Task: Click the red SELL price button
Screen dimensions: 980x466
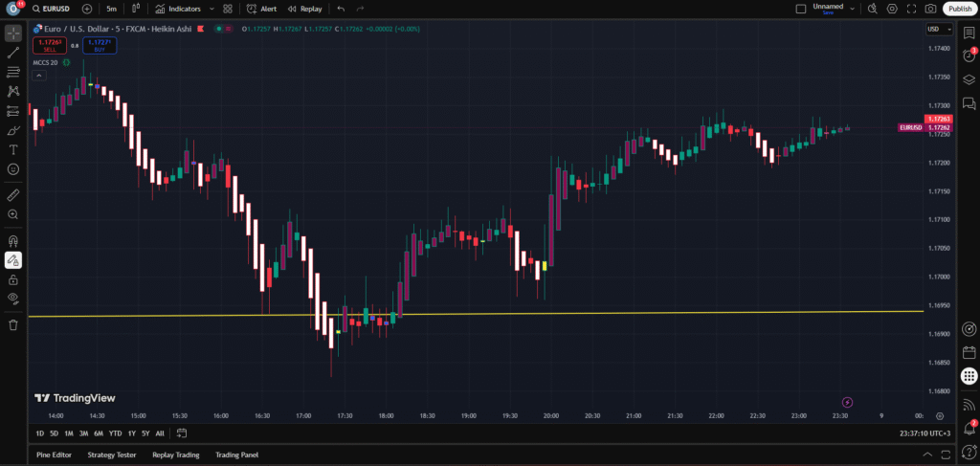Action: pos(50,45)
